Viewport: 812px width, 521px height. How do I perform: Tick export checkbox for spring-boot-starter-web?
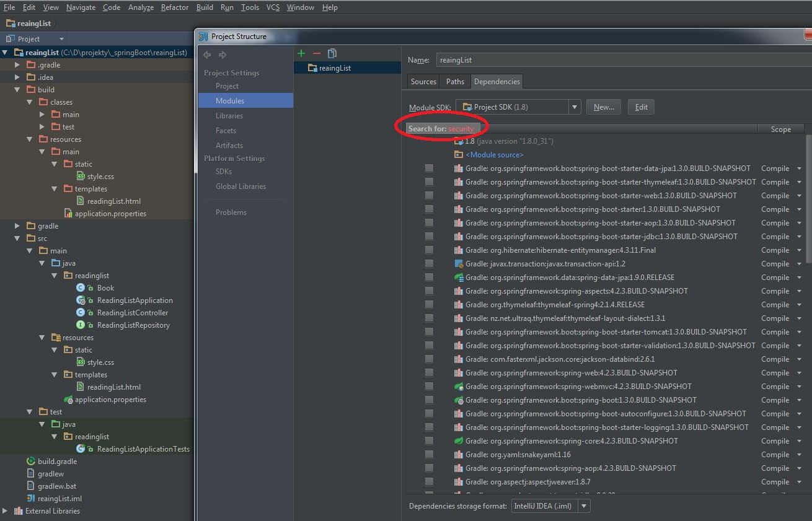pos(429,196)
